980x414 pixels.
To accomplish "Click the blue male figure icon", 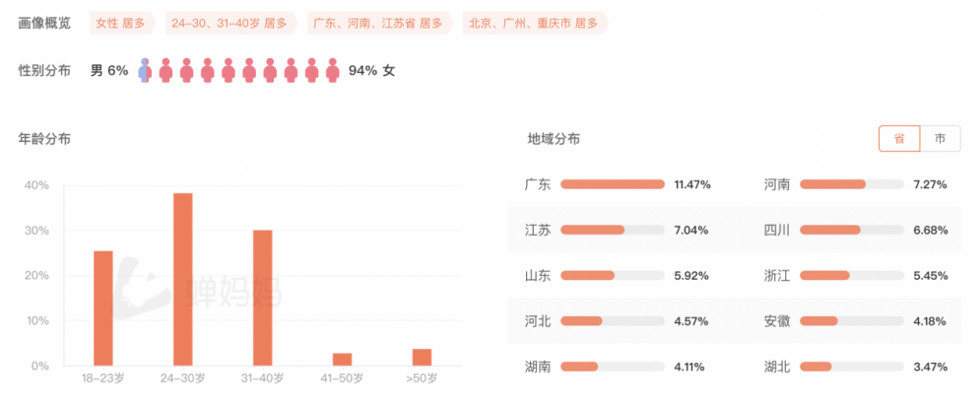I will coord(145,71).
